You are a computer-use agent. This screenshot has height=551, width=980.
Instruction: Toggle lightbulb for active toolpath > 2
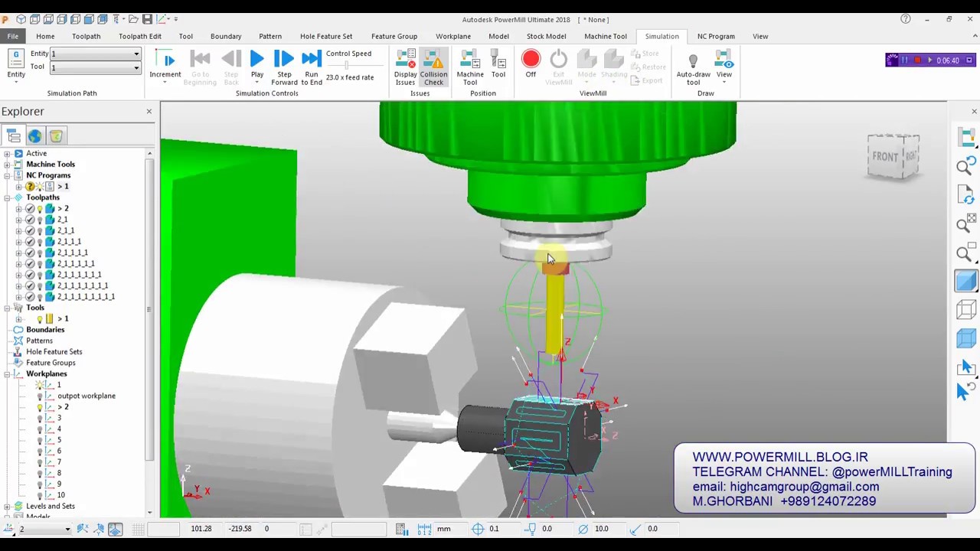coord(40,209)
